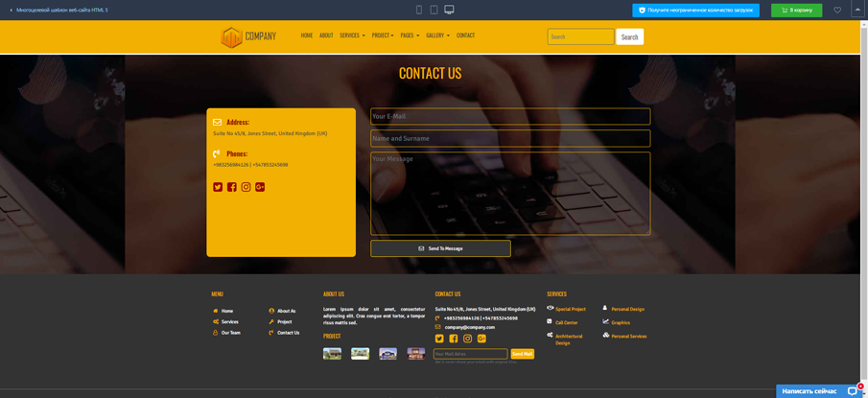The height and width of the screenshot is (398, 868).
Task: Open Twitter icon in the yellow contact card
Action: [218, 187]
